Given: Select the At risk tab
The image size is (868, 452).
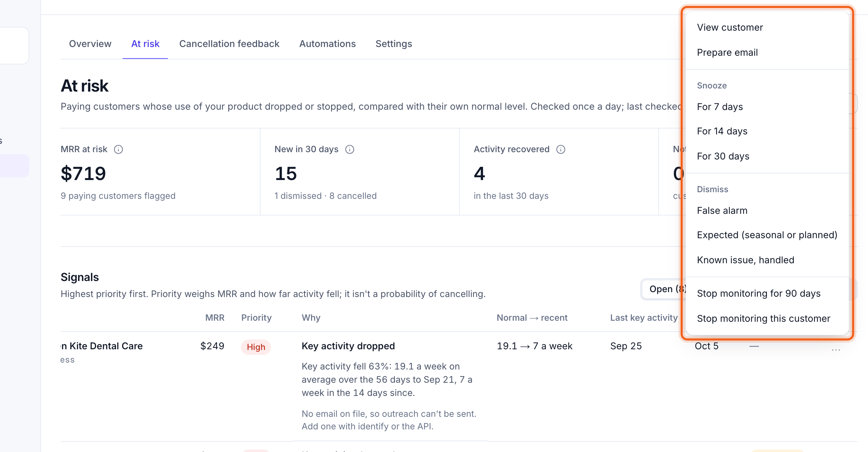Looking at the screenshot, I should (145, 44).
